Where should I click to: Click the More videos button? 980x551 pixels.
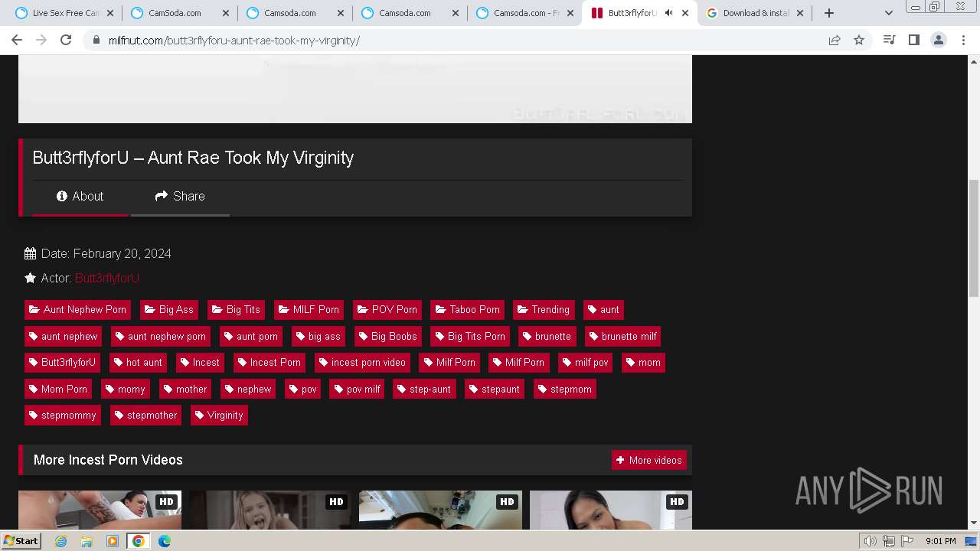(648, 461)
